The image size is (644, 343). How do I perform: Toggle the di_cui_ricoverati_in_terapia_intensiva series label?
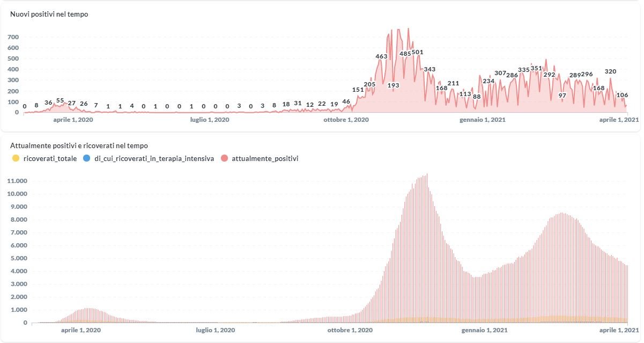[x=154, y=158]
